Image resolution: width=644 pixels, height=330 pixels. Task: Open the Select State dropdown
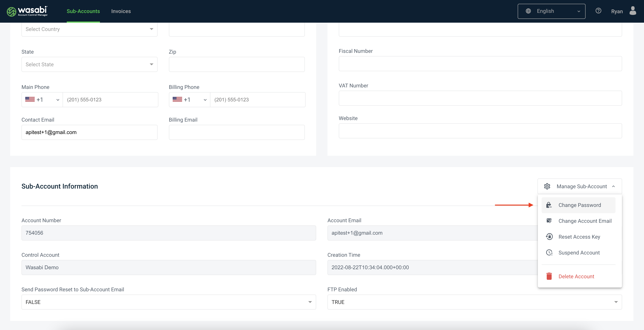click(x=89, y=64)
